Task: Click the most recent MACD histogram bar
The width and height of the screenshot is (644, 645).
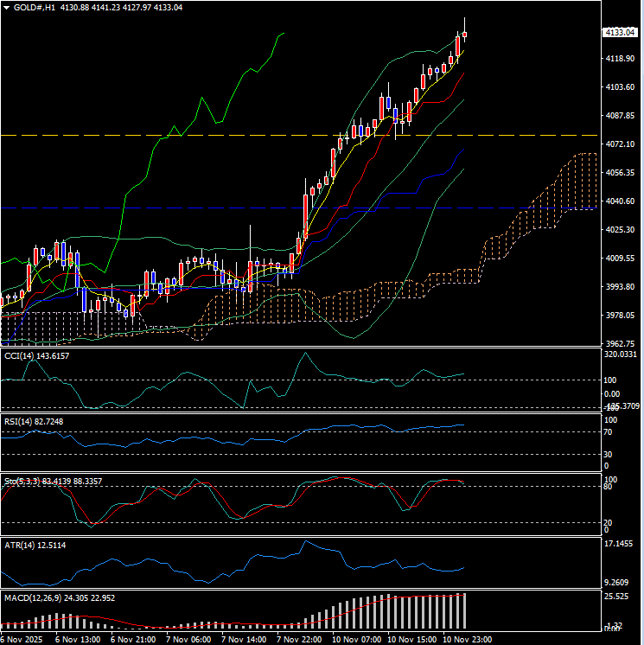Action: tap(464, 611)
